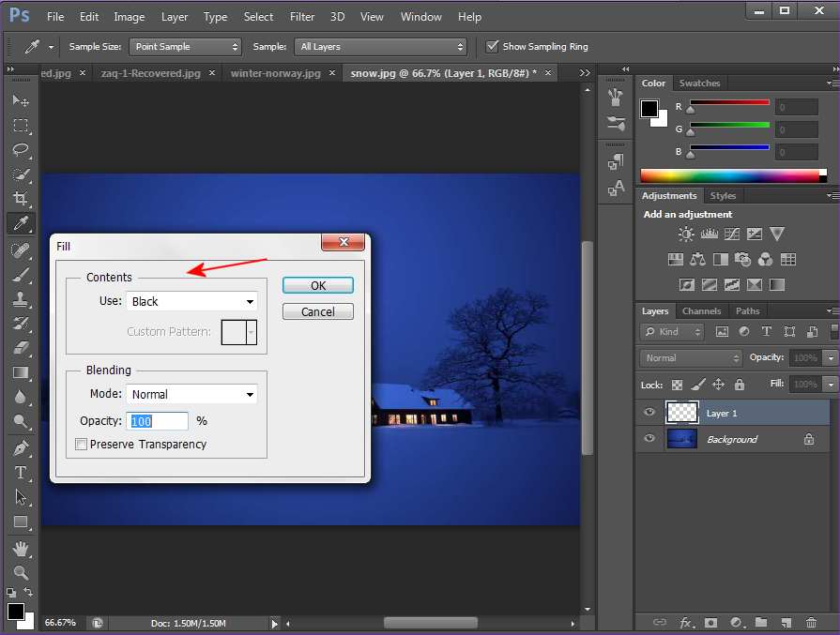Click the Opacity input field in Fill
This screenshot has width=840, height=635.
pyautogui.click(x=158, y=421)
